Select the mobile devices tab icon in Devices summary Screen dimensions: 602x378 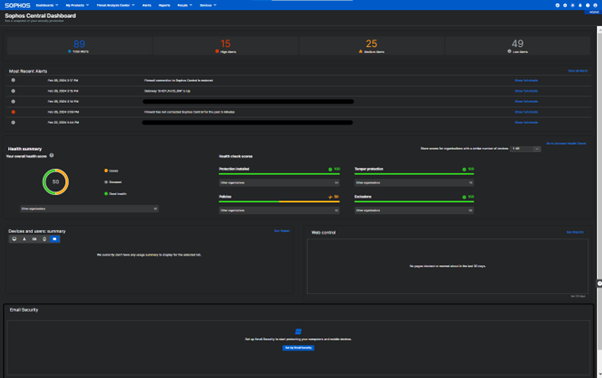pos(44,239)
